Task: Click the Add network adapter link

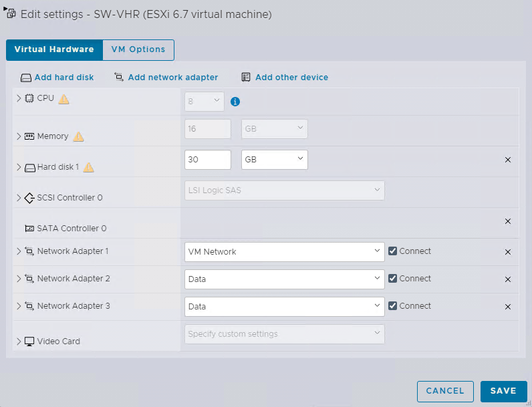Action: click(173, 78)
